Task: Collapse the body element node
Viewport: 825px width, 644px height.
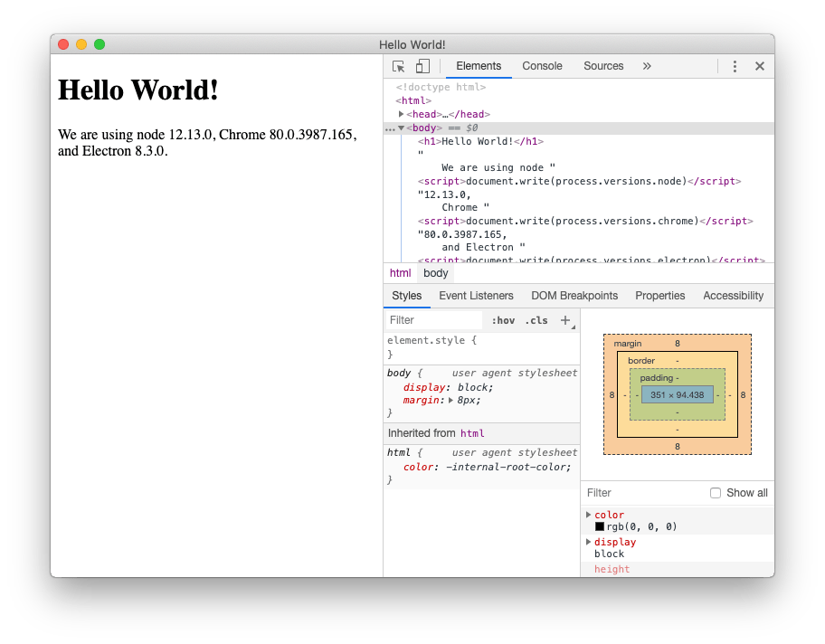Action: 402,128
